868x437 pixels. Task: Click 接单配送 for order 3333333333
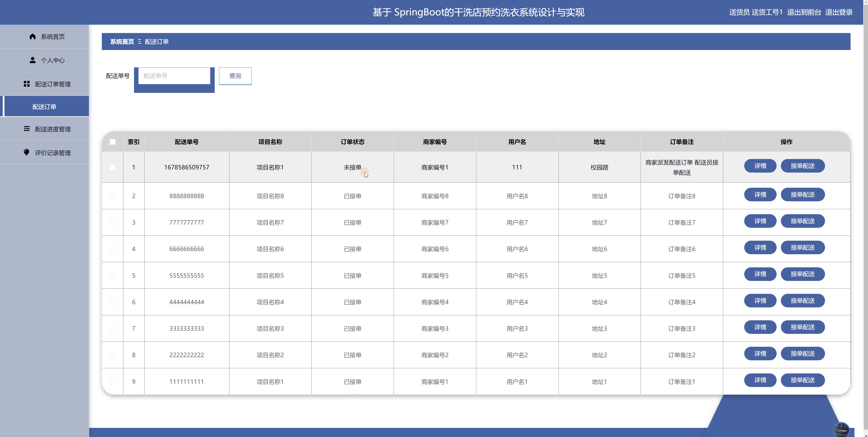click(803, 327)
